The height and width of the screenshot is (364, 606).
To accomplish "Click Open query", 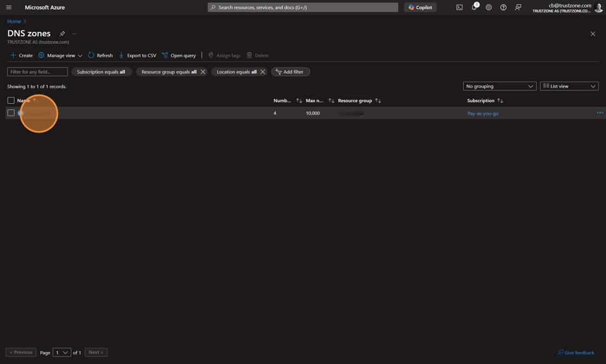I will coord(179,55).
